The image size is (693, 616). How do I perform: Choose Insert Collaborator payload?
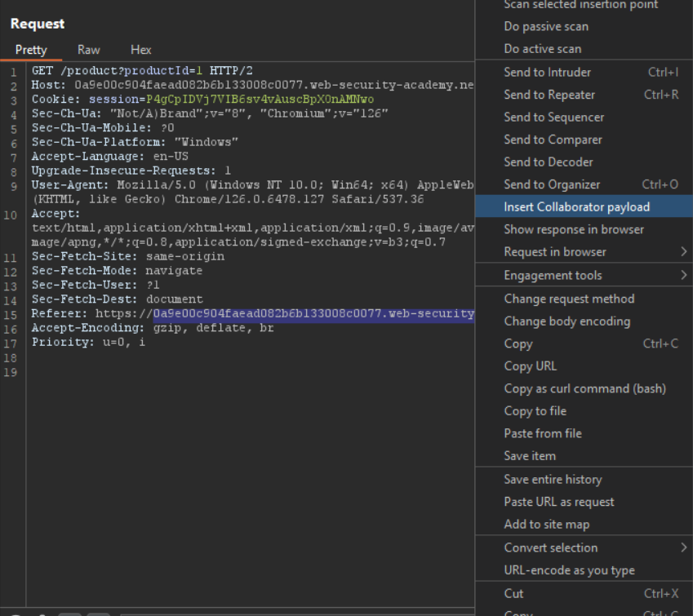click(576, 207)
